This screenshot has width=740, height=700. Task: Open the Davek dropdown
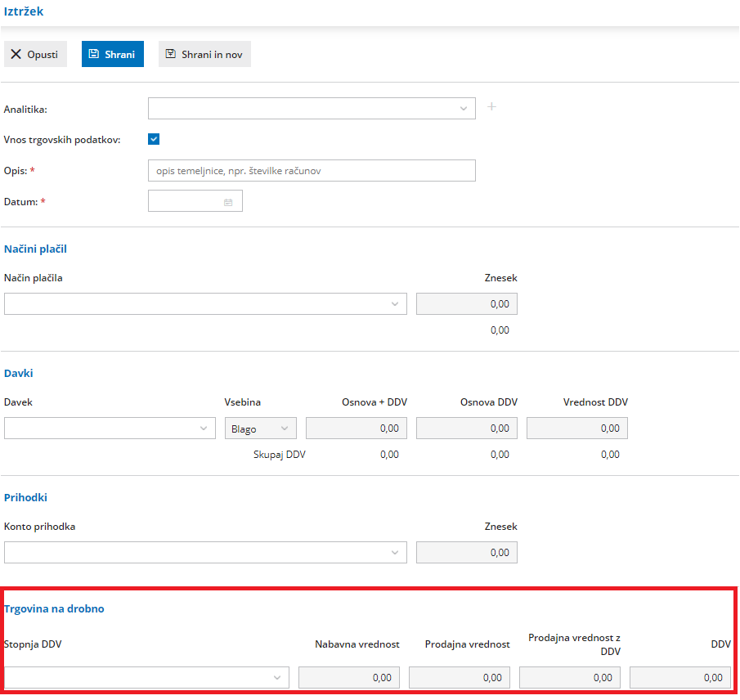pyautogui.click(x=110, y=429)
